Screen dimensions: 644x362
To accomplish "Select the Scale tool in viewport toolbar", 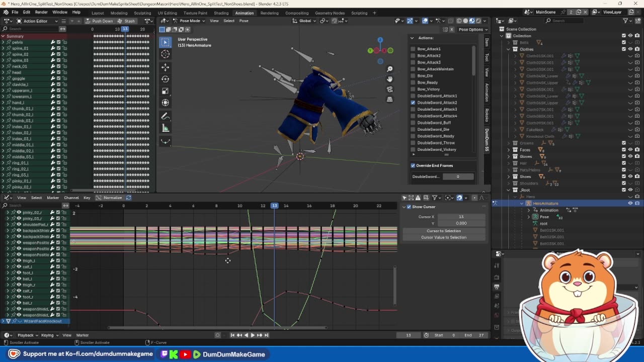I will 165,91.
